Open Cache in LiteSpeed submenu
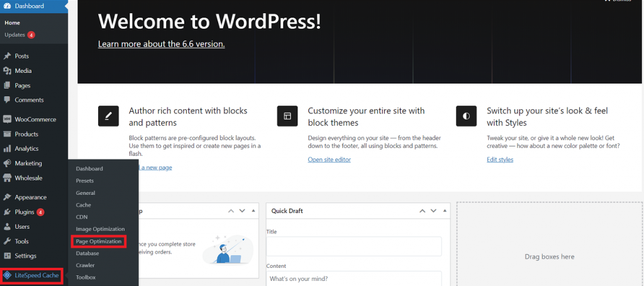Image resolution: width=644 pixels, height=286 pixels. tap(84, 205)
